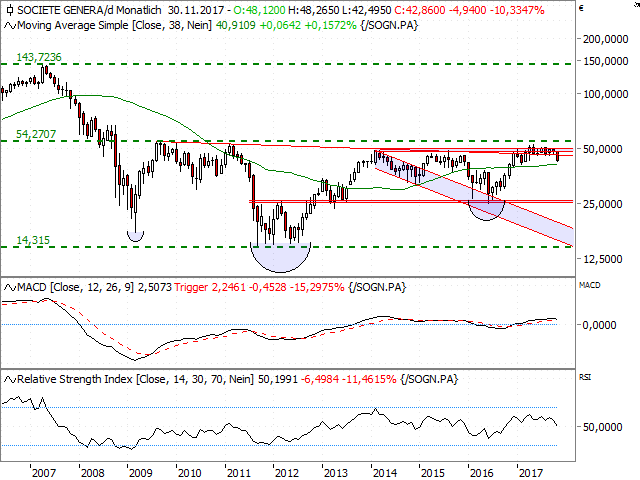
Task: Click the 12,5000 price scale value
Action: pyautogui.click(x=608, y=258)
